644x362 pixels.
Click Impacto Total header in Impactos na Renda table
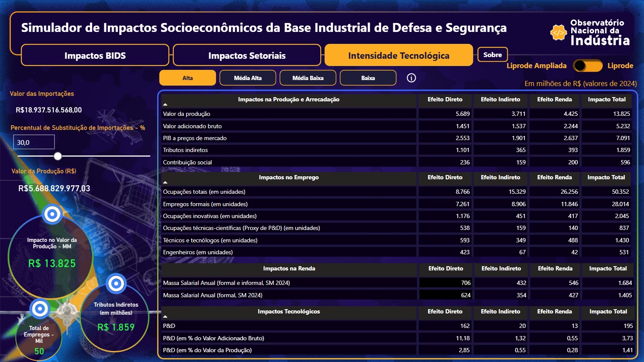coord(607,268)
